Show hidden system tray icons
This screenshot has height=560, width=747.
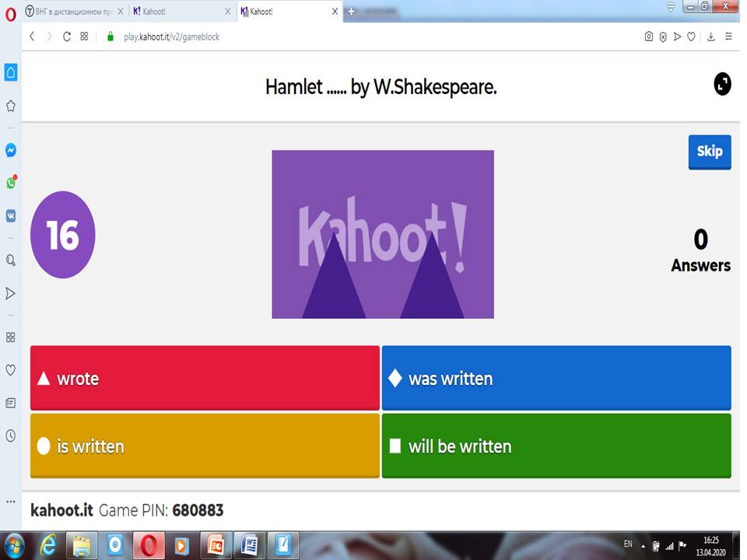pos(644,545)
